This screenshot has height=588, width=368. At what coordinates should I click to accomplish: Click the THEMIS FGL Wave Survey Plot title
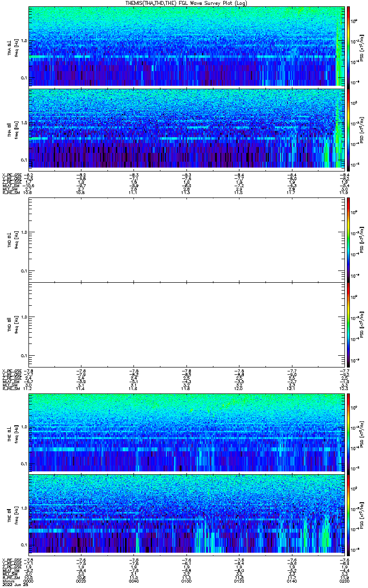pyautogui.click(x=187, y=3)
